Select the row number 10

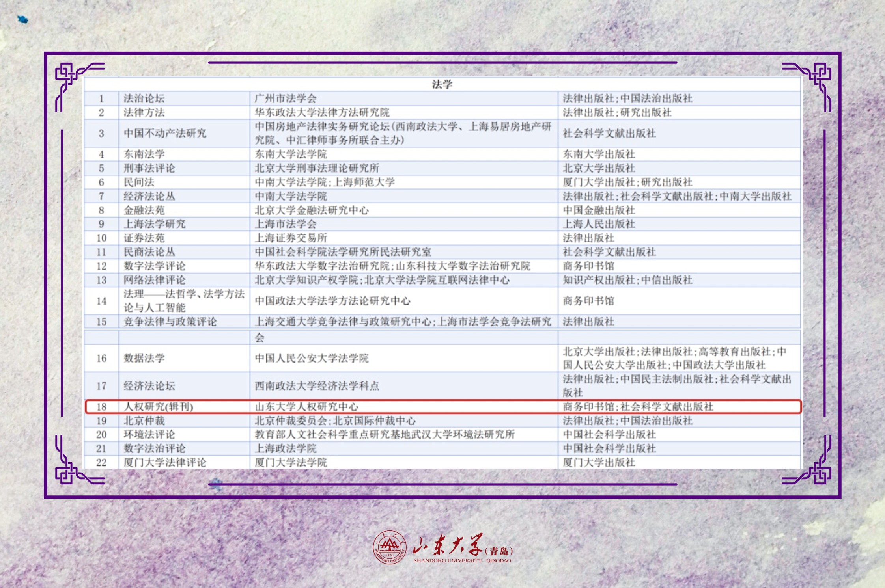pyautogui.click(x=101, y=238)
